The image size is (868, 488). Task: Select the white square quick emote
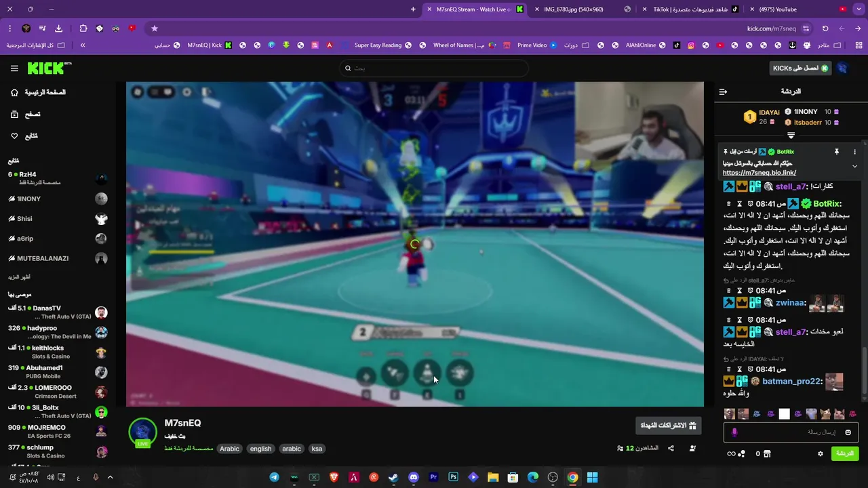pyautogui.click(x=785, y=414)
